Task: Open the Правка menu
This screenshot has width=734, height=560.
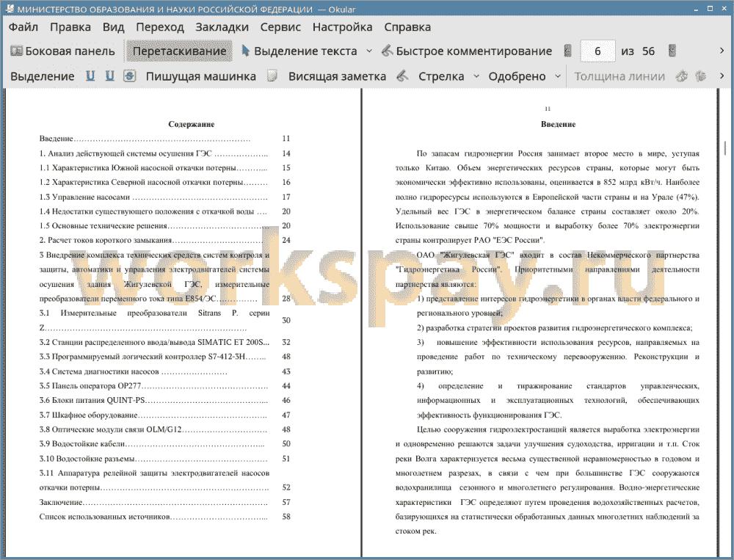Action: coord(70,27)
